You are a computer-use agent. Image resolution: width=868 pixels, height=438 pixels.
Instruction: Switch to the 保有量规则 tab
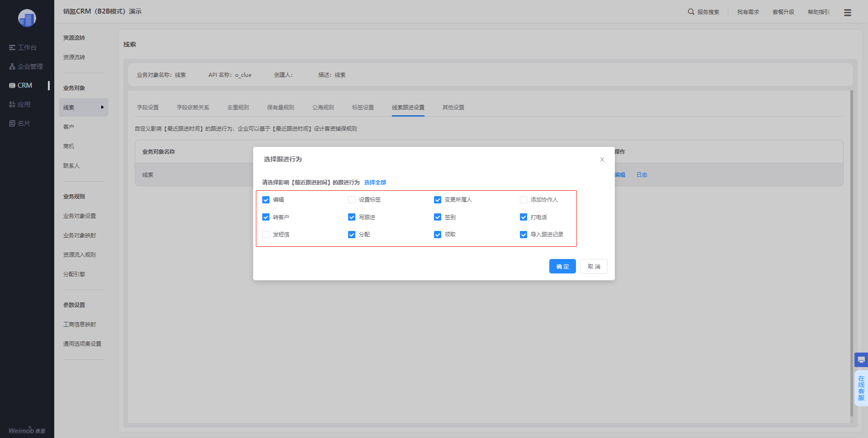[281, 108]
